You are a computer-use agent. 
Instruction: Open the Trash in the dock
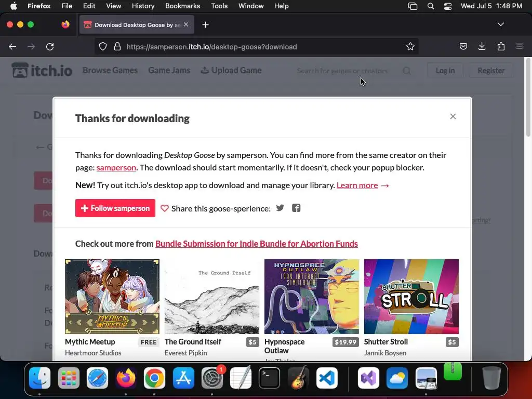pyautogui.click(x=491, y=378)
